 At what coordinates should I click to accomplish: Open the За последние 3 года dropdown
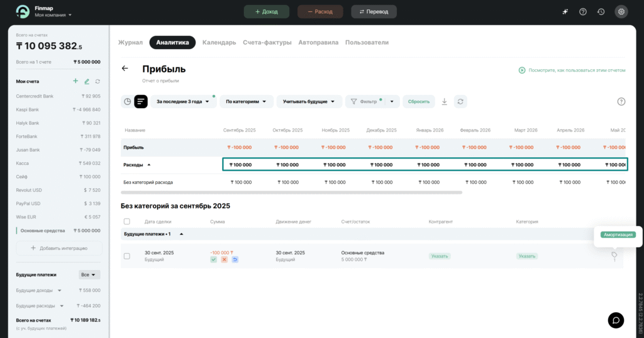pyautogui.click(x=183, y=101)
